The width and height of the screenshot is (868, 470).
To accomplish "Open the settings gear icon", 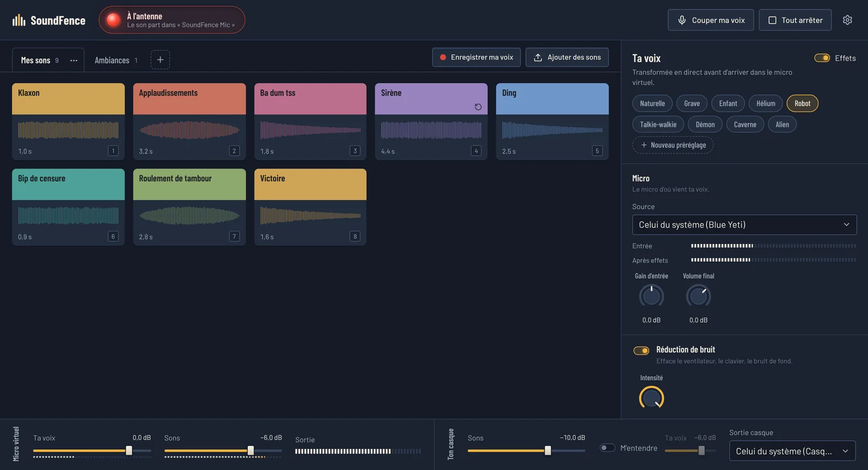I will 847,20.
